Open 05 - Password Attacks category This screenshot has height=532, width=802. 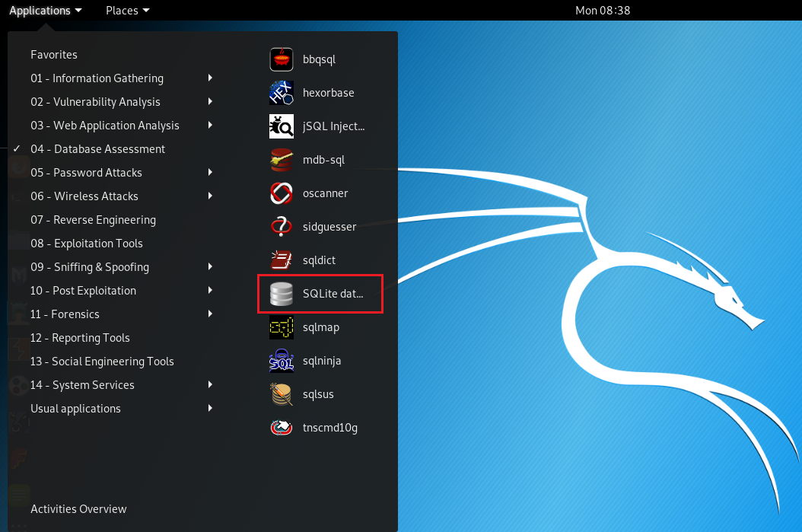click(x=87, y=173)
